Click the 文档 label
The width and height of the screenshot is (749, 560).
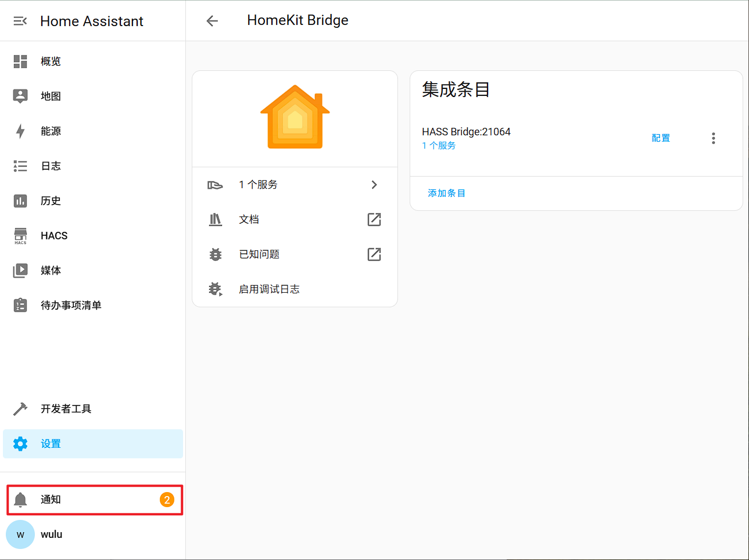249,220
